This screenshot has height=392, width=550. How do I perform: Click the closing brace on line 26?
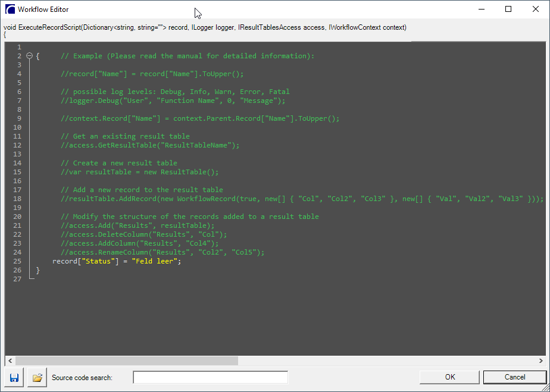click(x=38, y=270)
